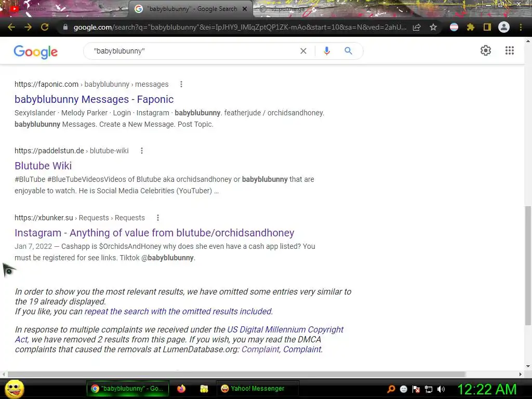Screen dimensions: 532x399
Task: Open more options for the xbunker.su result
Action: coord(158,218)
